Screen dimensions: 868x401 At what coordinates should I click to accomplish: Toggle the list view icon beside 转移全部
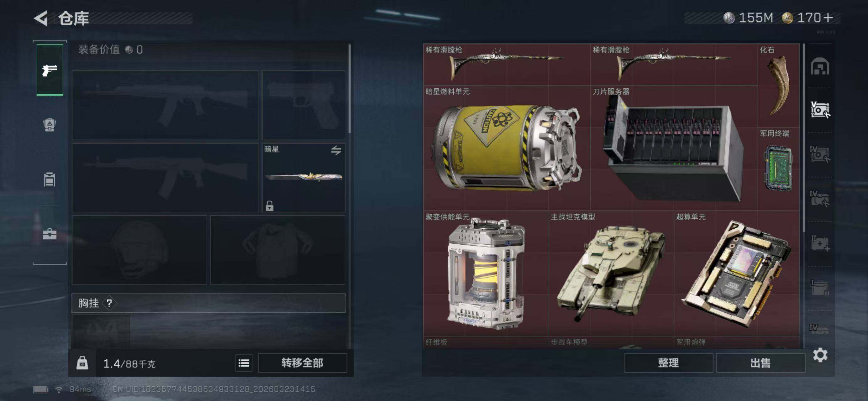(244, 362)
